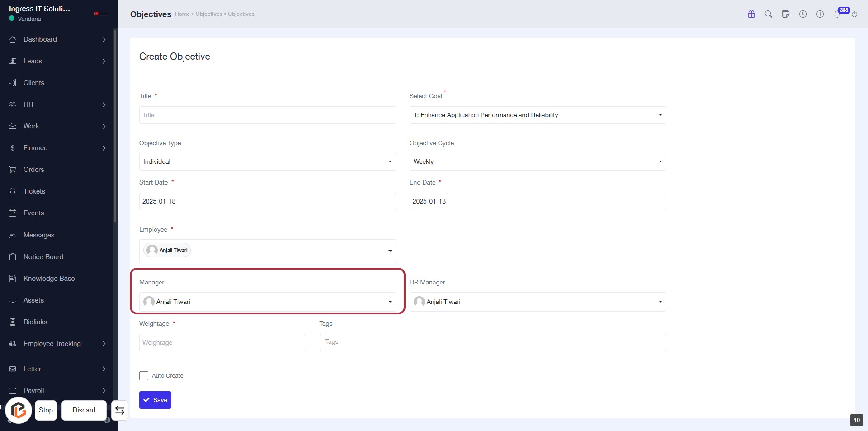Click the Home breadcrumb link
Image resolution: width=868 pixels, height=431 pixels.
(182, 14)
